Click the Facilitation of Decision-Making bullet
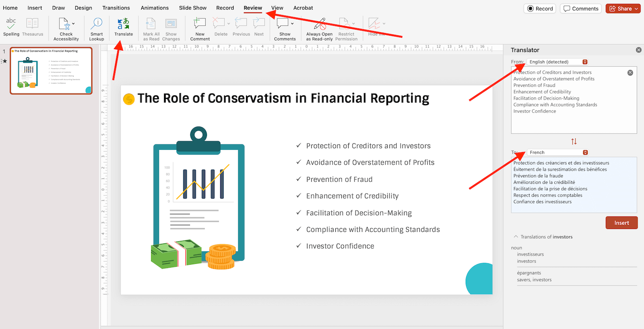This screenshot has height=329, width=644. click(x=359, y=213)
